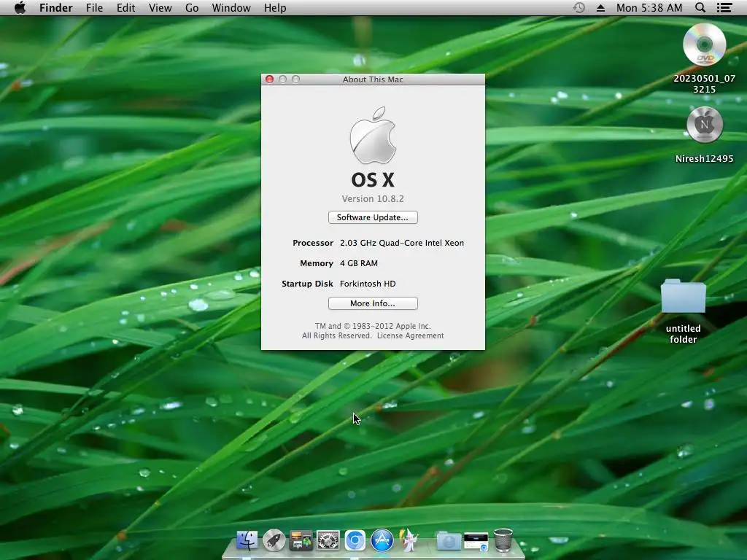This screenshot has height=560, width=747.
Task: Open the Go menu
Action: click(192, 7)
